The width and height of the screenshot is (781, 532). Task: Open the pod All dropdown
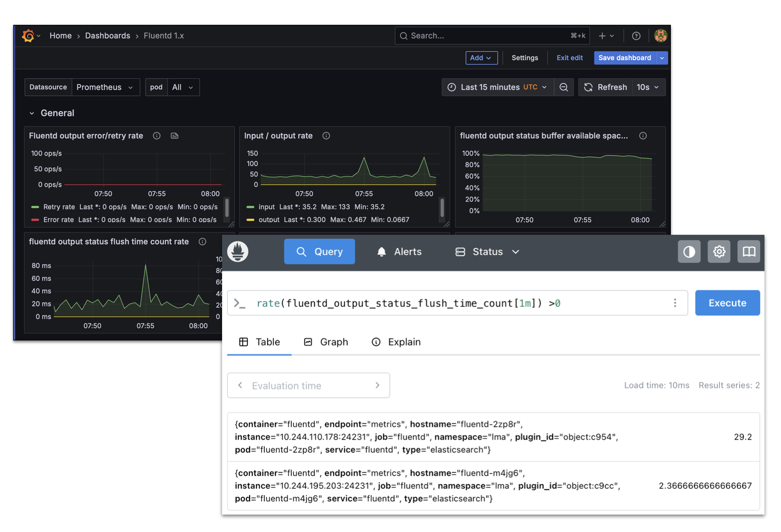tap(183, 87)
